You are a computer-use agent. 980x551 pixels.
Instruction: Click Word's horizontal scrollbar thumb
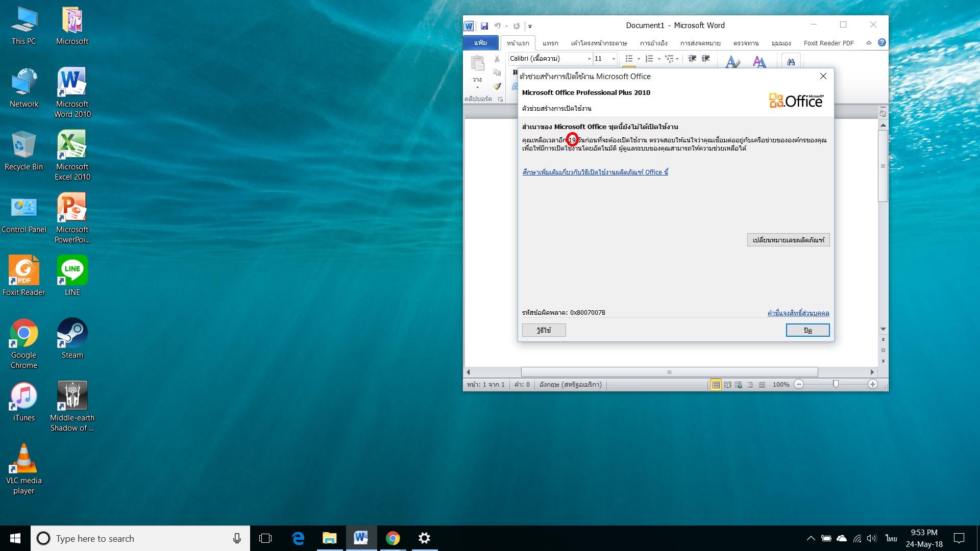pos(669,372)
